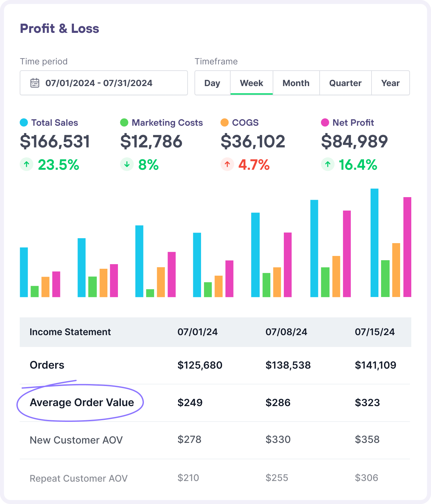
Task: Open the 07/01/2024 - 07/31/2024 date range field
Action: point(104,83)
